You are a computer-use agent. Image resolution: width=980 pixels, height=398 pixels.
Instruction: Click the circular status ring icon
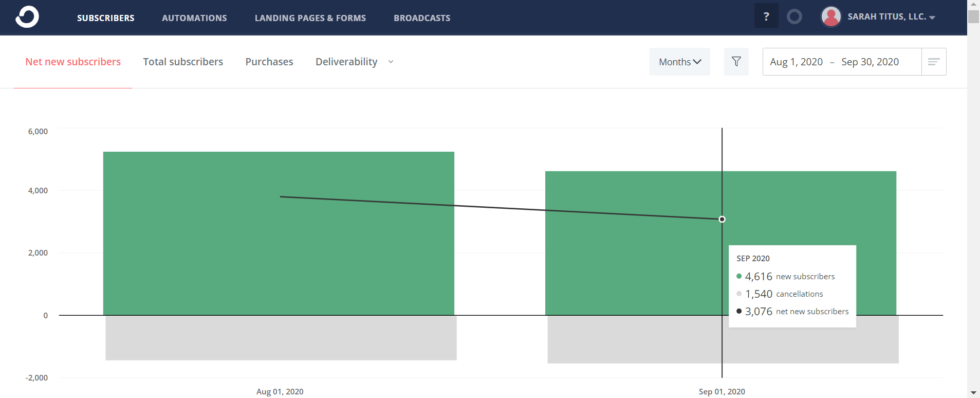point(794,17)
